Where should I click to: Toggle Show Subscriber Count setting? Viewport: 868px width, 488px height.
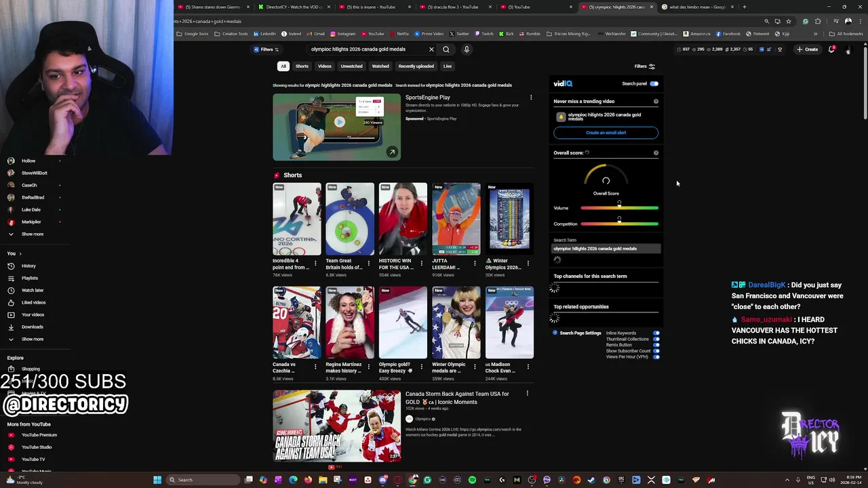(656, 351)
